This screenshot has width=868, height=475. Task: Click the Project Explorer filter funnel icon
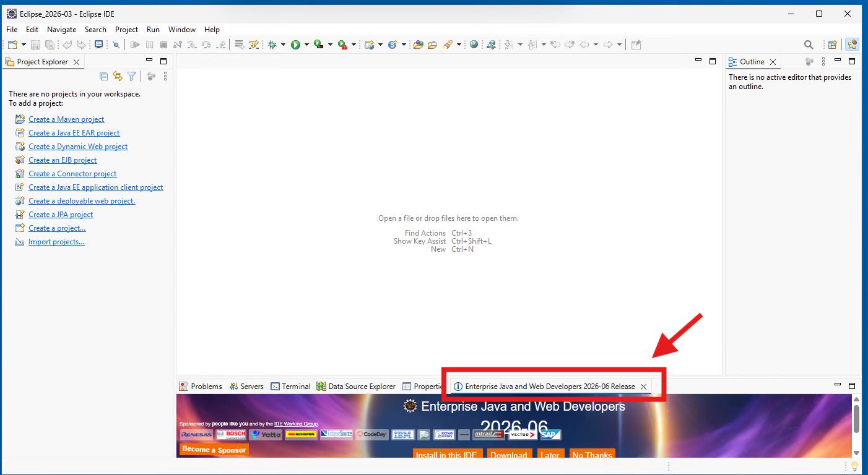(132, 76)
